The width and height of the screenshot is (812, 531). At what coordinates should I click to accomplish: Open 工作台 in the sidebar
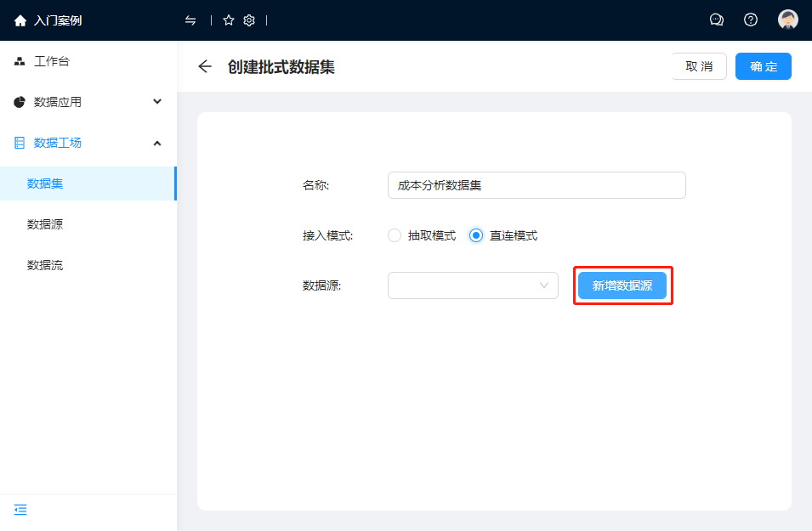[x=51, y=61]
